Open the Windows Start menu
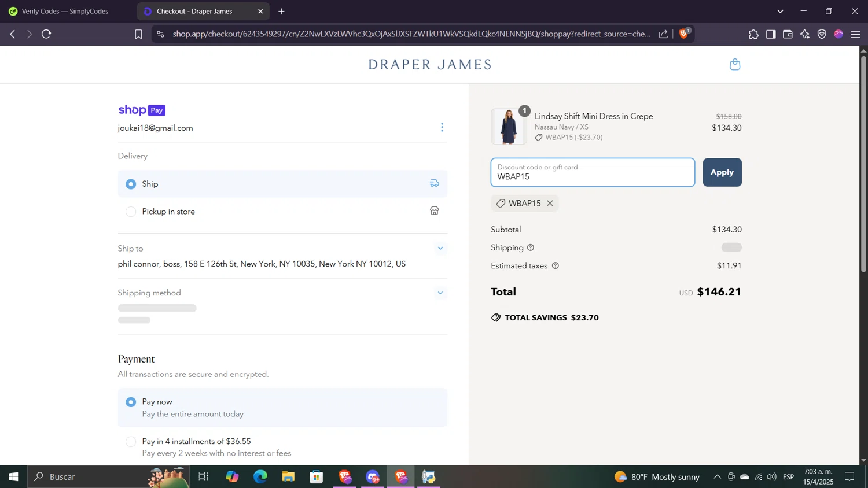This screenshot has height=488, width=868. click(13, 476)
